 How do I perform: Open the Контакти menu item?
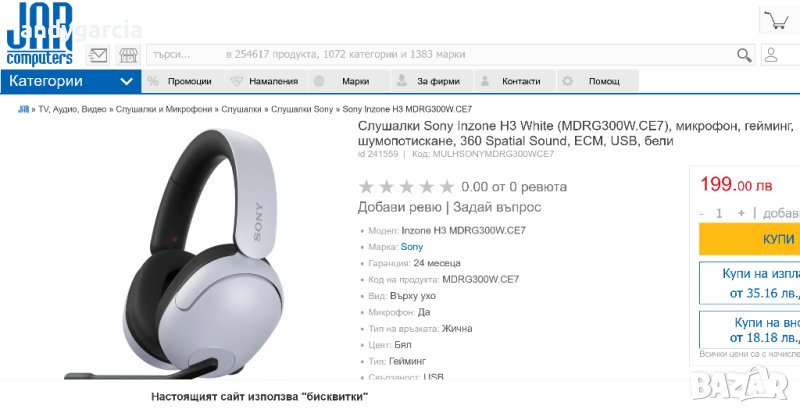click(515, 81)
